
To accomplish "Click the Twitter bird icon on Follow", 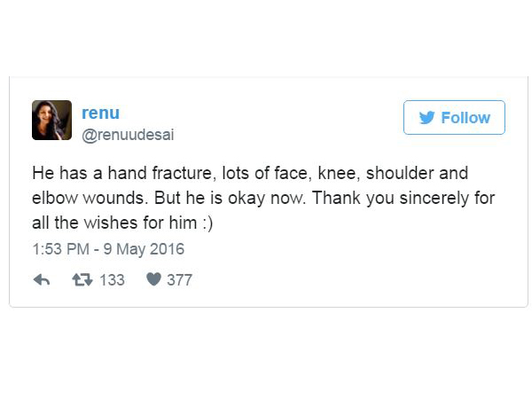I will 426,118.
